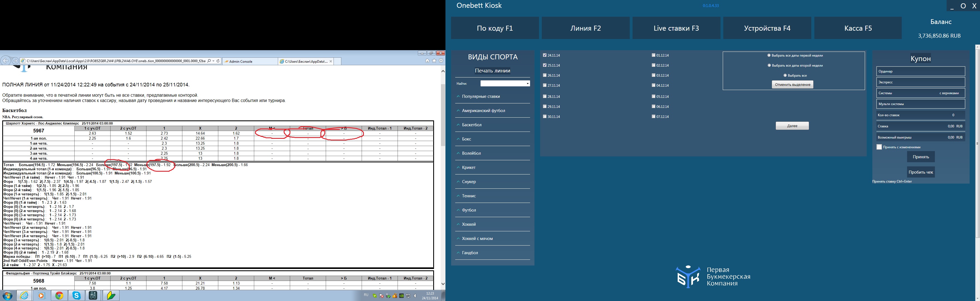The image size is (980, 301).
Task: Click 'Отменить выделение' button
Action: tap(792, 84)
